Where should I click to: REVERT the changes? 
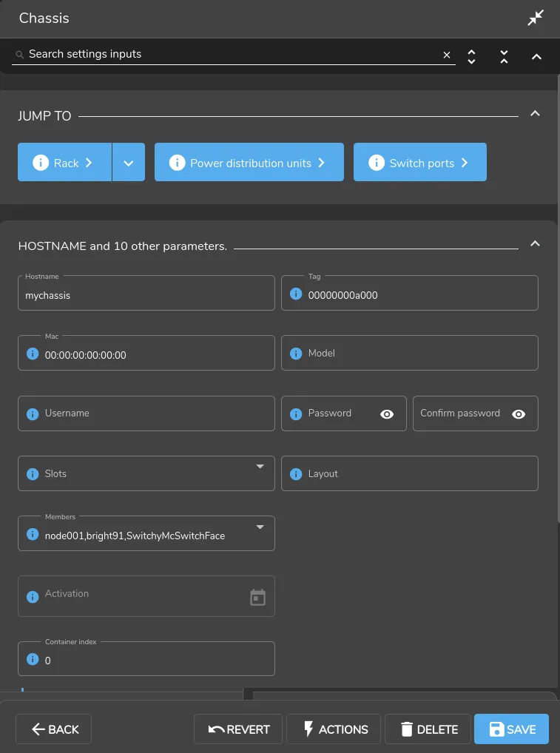coord(239,729)
